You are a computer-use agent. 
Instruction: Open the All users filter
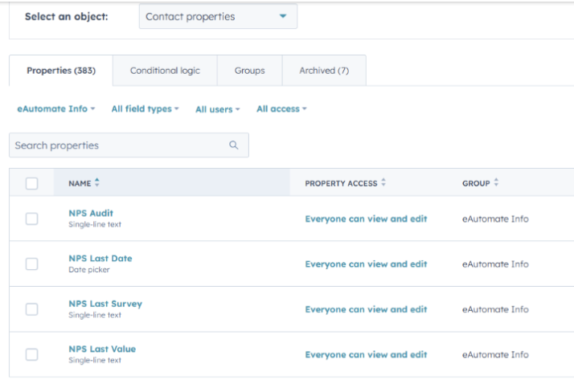tap(217, 109)
